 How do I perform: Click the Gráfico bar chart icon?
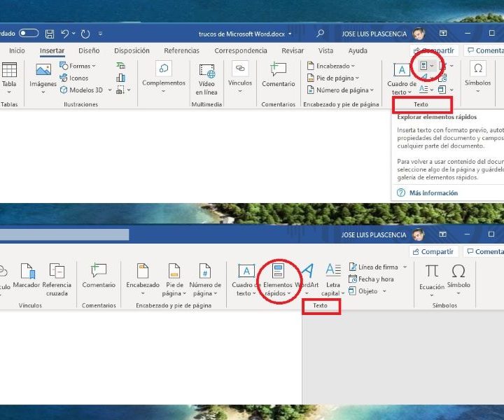[120, 78]
